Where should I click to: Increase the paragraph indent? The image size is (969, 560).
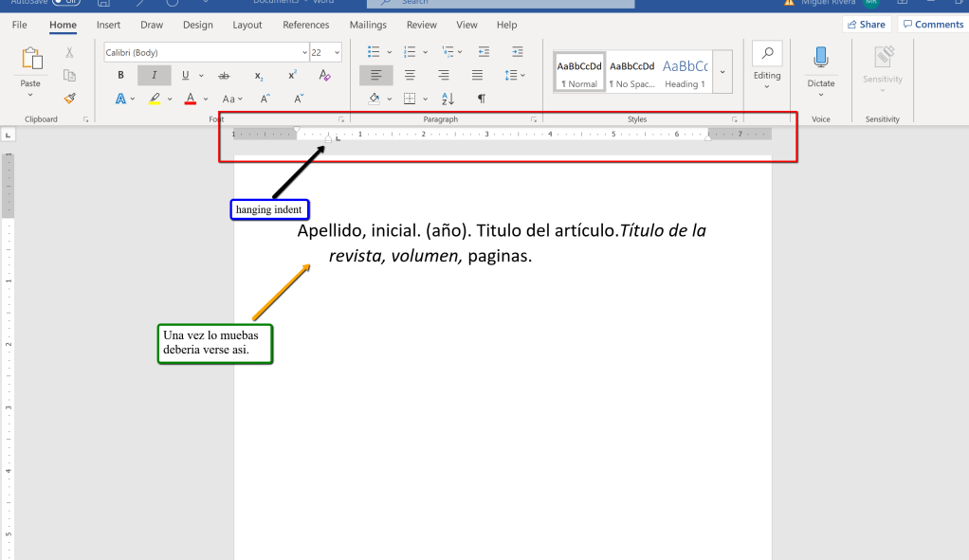point(517,52)
